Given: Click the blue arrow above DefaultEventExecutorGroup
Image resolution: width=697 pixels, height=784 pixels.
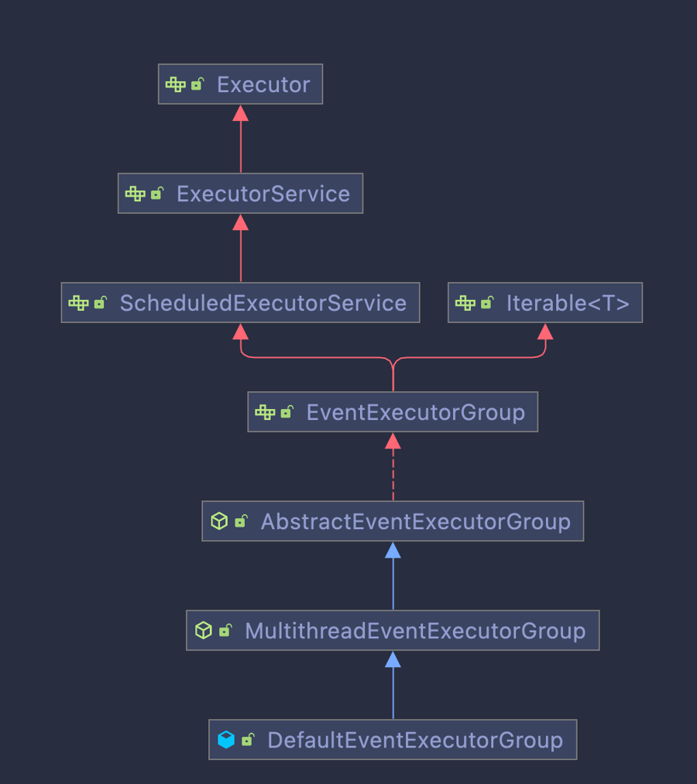Looking at the screenshot, I should pyautogui.click(x=393, y=689).
